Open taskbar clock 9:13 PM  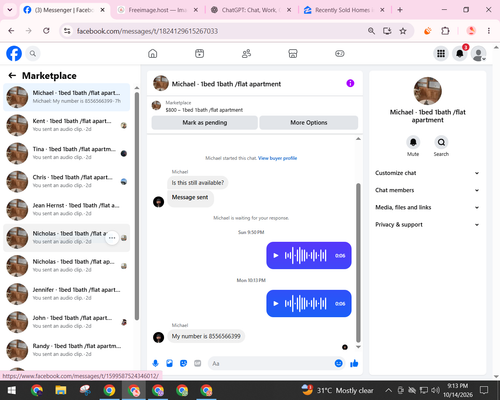coord(458,390)
